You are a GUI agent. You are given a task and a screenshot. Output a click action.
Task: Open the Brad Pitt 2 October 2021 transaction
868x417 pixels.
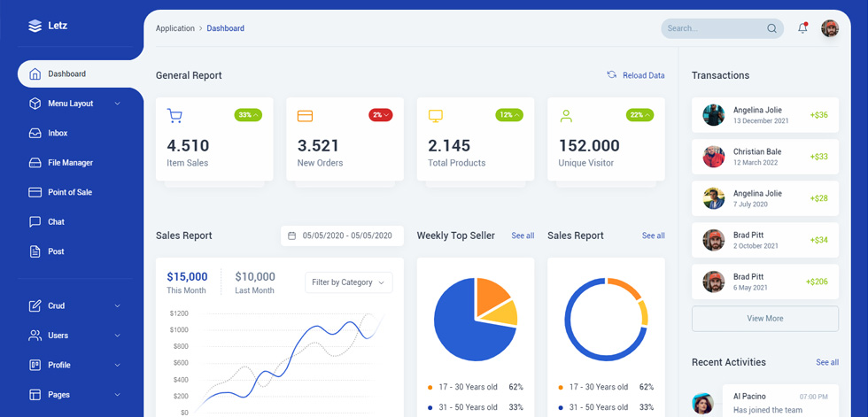pyautogui.click(x=765, y=240)
